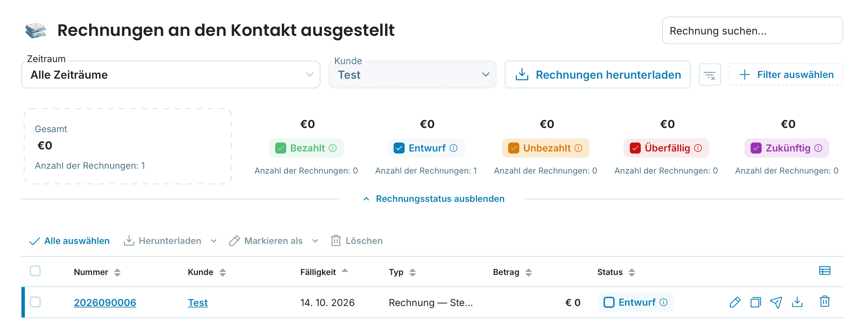Collapse section via Rechnungsstatus ausblenden
Image resolution: width=868 pixels, height=334 pixels.
coord(434,199)
